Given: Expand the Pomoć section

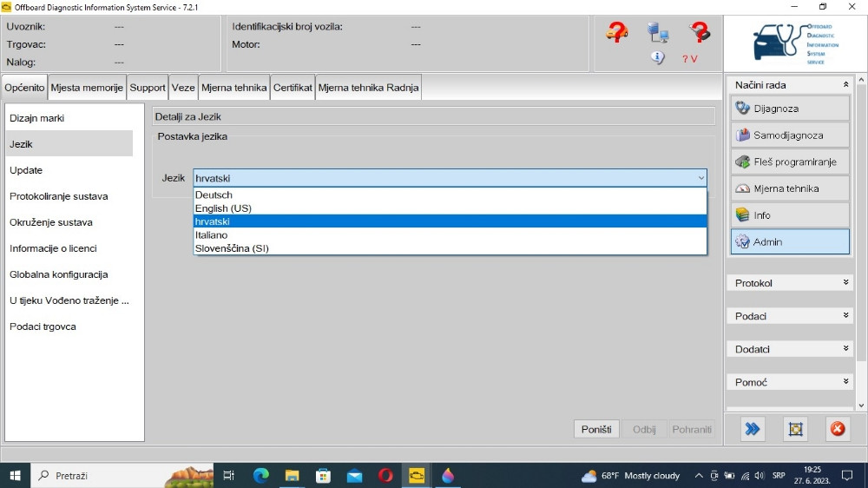Looking at the screenshot, I should 845,382.
